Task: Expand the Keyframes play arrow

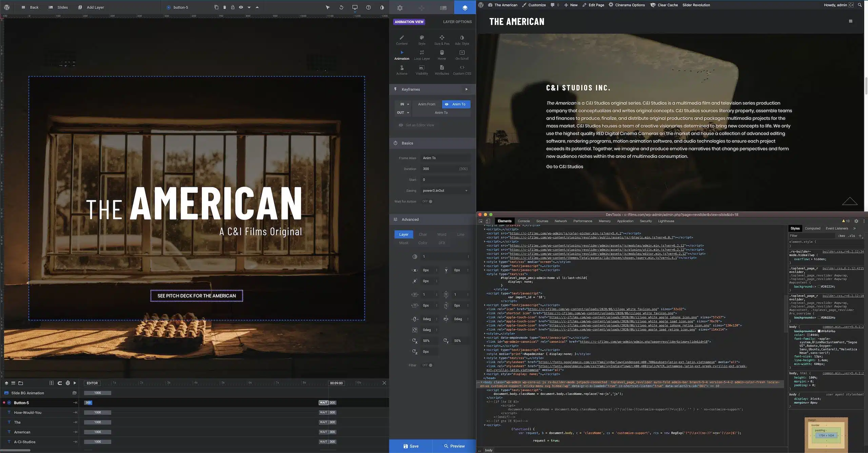Action: click(x=467, y=89)
